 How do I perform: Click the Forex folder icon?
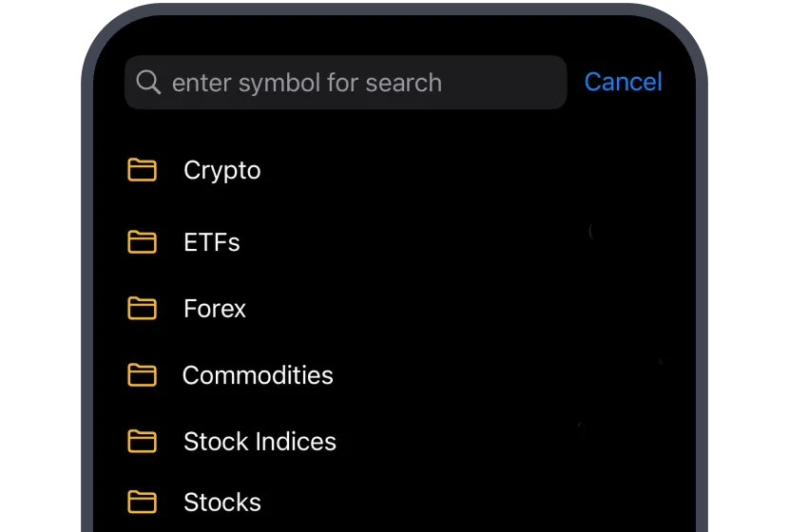point(142,309)
